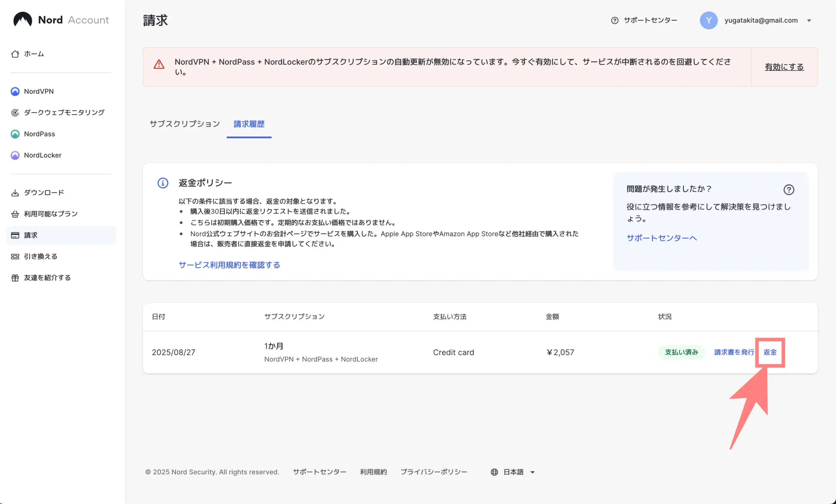
Task: Open footer プライバシーポリシー link
Action: point(434,472)
